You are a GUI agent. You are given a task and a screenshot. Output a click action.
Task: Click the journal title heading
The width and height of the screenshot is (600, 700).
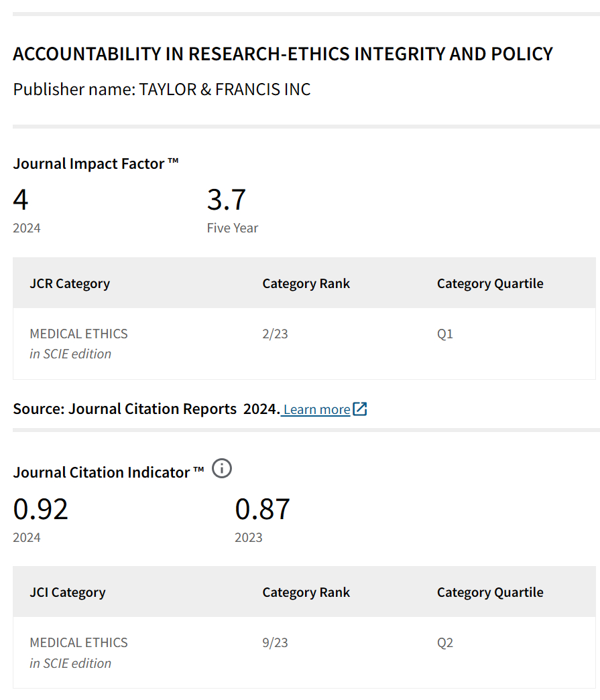click(283, 54)
